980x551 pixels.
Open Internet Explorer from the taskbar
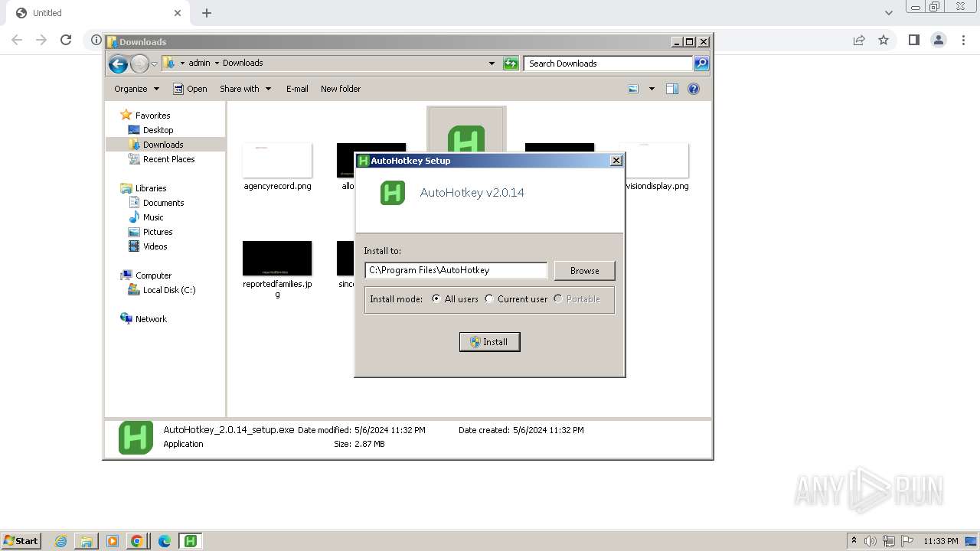61,541
